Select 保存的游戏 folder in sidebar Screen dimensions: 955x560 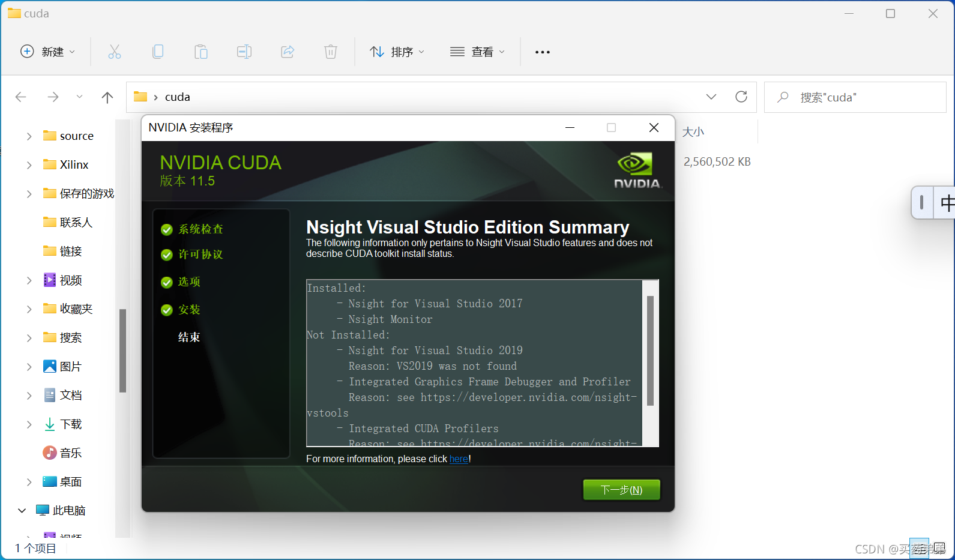pos(79,194)
